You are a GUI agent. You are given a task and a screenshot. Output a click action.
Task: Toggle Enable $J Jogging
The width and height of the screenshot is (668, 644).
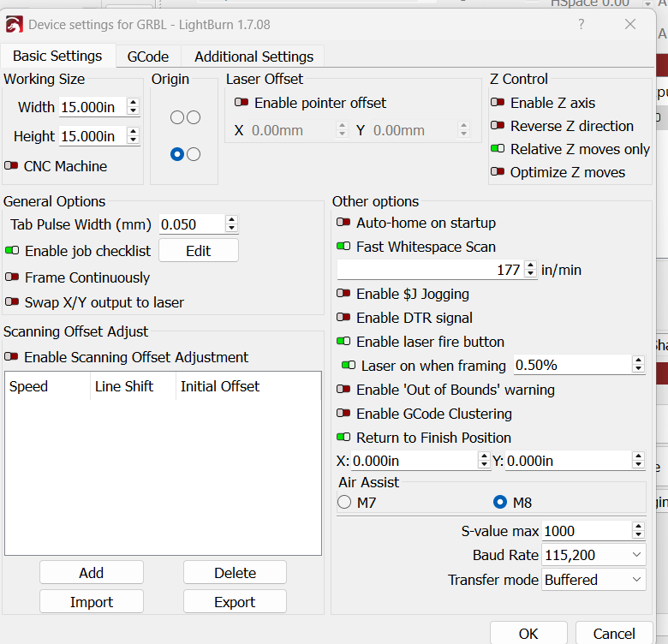(x=343, y=294)
